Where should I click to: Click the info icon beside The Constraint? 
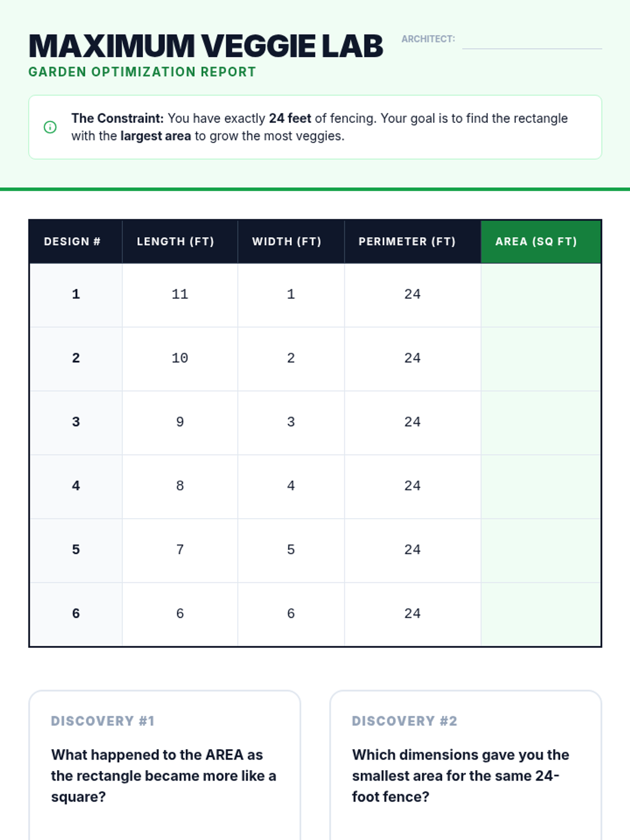pos(50,127)
